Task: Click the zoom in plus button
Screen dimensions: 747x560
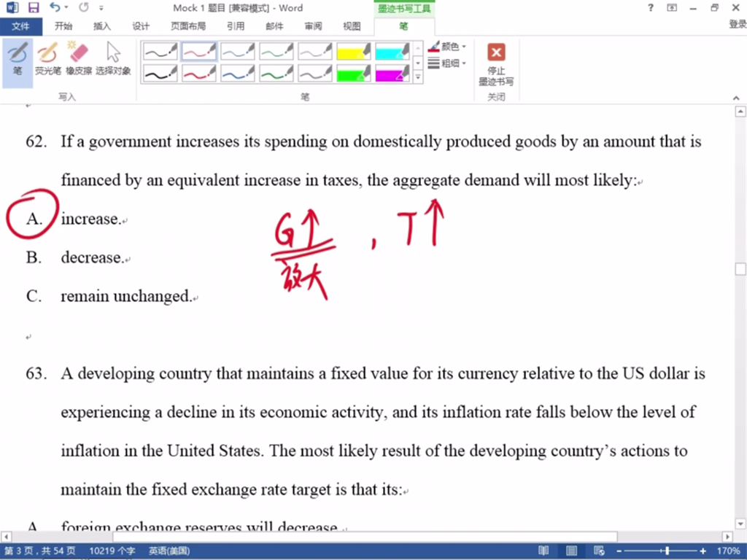Action: (703, 551)
